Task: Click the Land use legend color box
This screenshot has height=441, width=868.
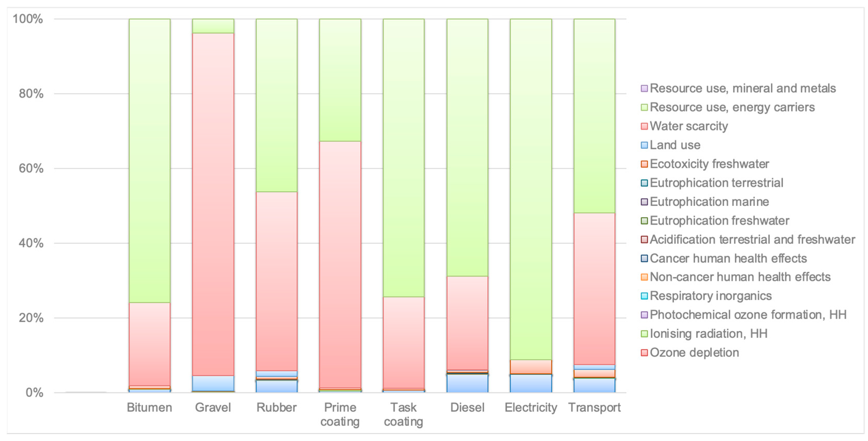Action: pyautogui.click(x=644, y=145)
